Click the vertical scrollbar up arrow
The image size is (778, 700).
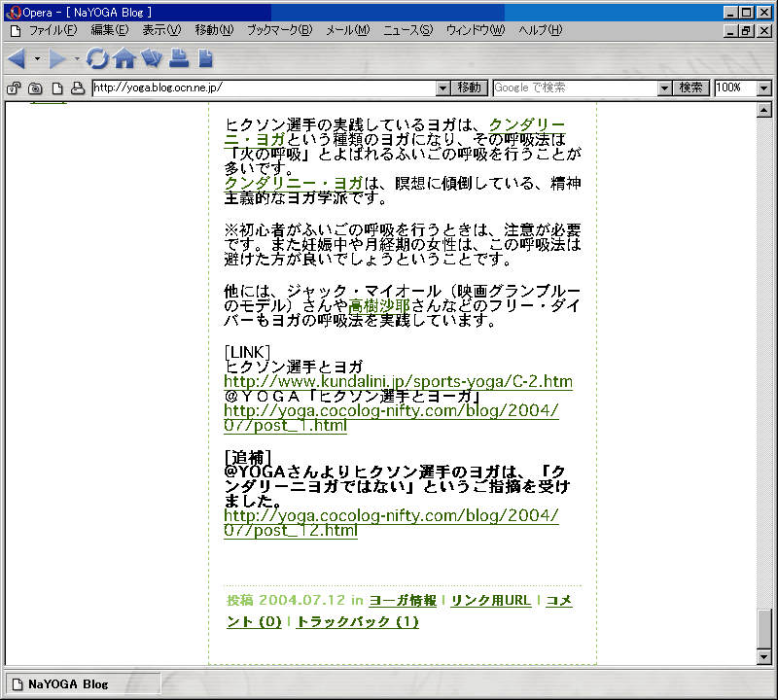pyautogui.click(x=764, y=110)
